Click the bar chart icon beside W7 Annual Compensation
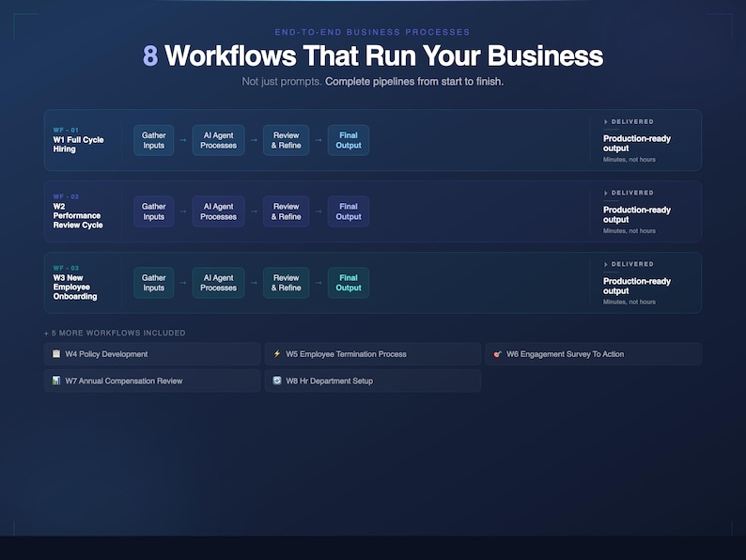This screenshot has width=746, height=560. [x=56, y=381]
